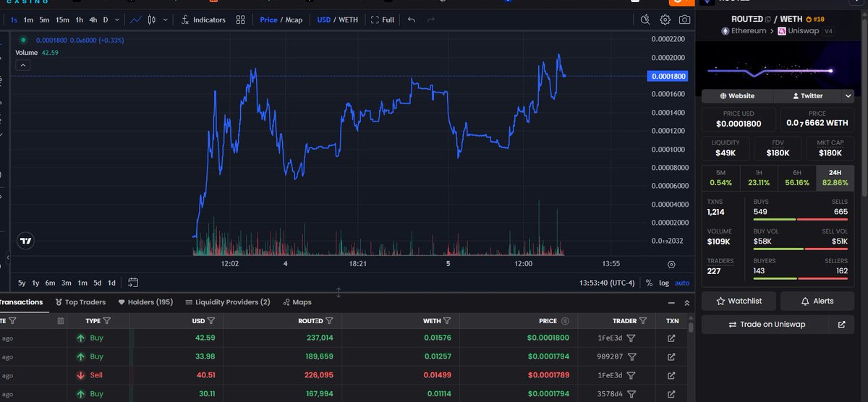Viewport: 868px width, 402px height.
Task: Toggle PRICE column currency icon
Action: pos(565,320)
